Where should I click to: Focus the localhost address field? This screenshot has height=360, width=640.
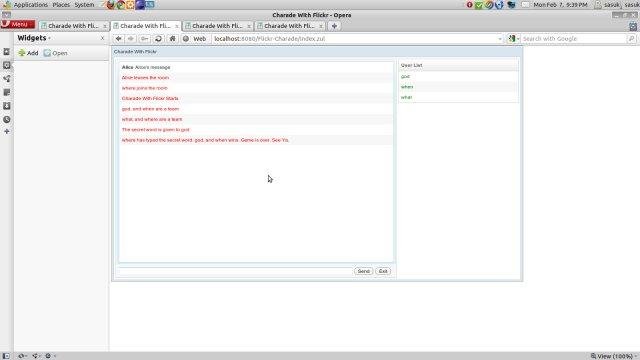coord(353,39)
